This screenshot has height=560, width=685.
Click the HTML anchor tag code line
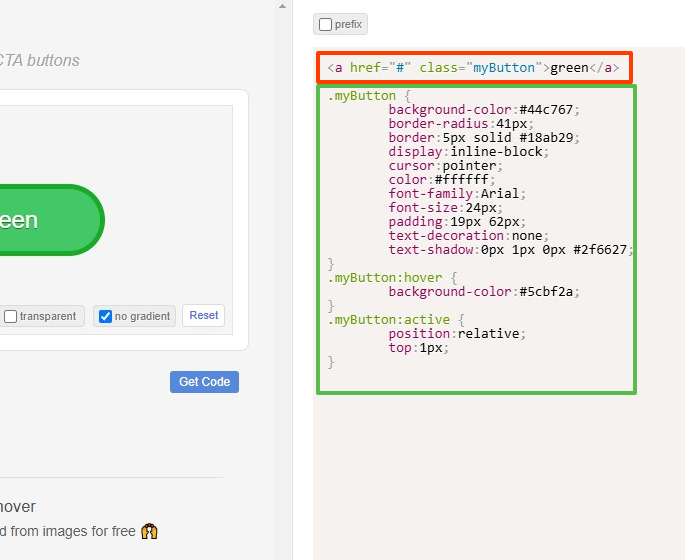[474, 68]
